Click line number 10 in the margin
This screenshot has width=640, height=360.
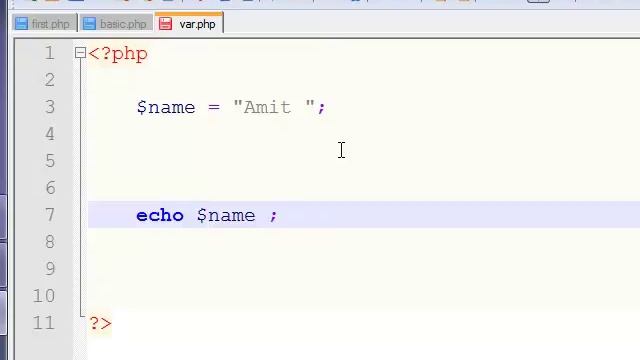coord(44,296)
